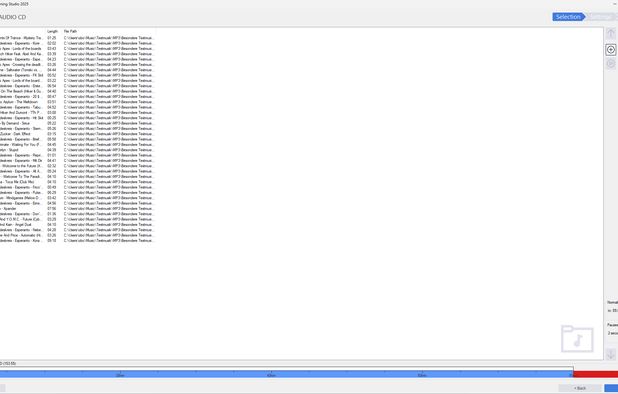Image resolution: width=618 pixels, height=394 pixels.
Task: Select the Zucker - Dark Effect track
Action: coord(77,134)
